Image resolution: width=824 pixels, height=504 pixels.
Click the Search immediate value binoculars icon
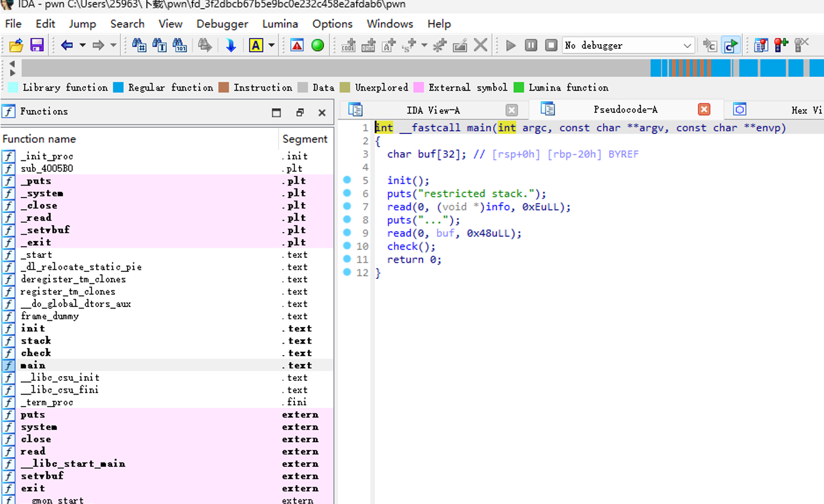(139, 45)
